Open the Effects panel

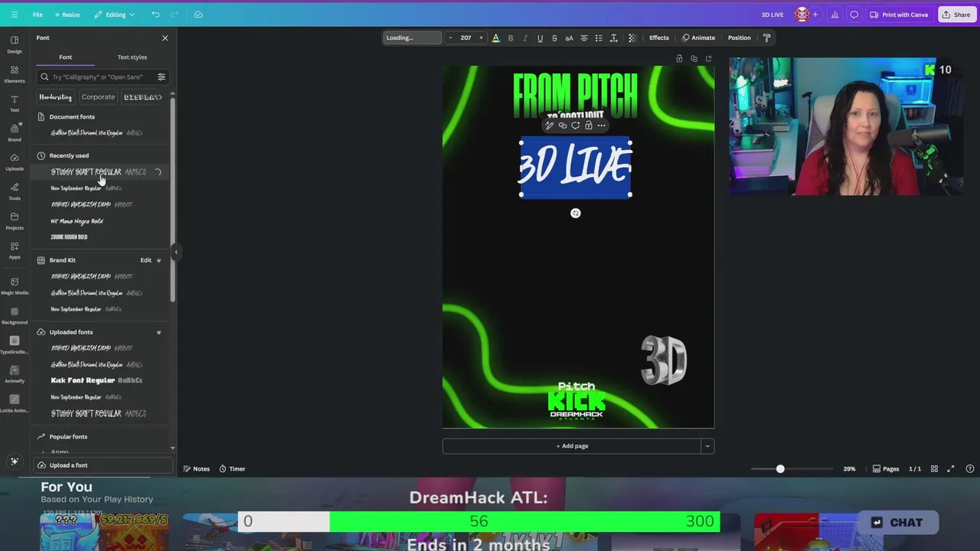click(x=659, y=37)
